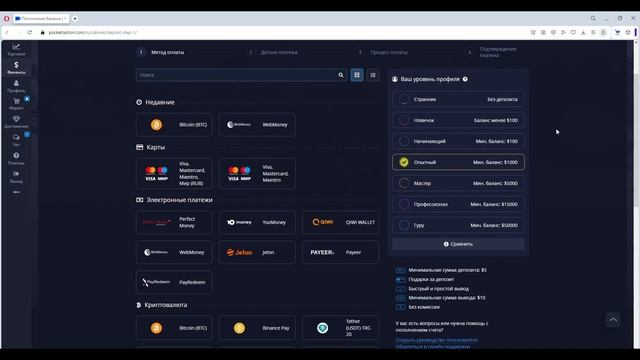Choose Tether (USDT) TRC-20 payment
Viewport: 640px width, 360px height.
pos(340,328)
